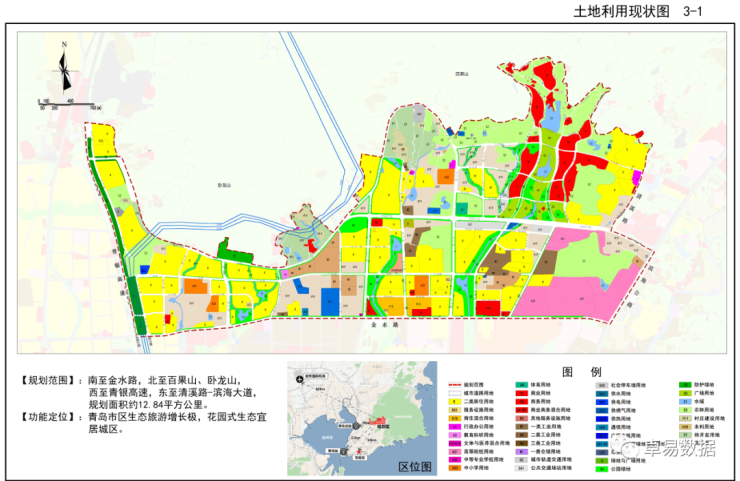Click the 图例 legend heading

(582, 372)
